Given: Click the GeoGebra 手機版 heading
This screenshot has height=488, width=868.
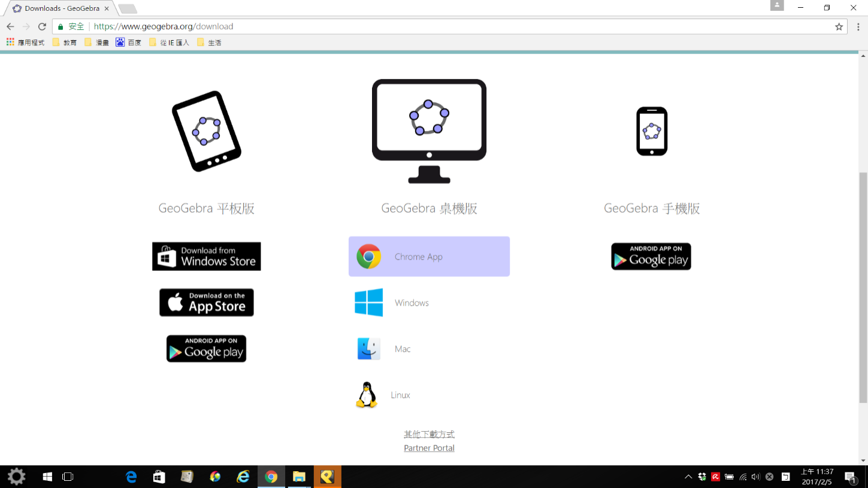Looking at the screenshot, I should click(x=652, y=209).
